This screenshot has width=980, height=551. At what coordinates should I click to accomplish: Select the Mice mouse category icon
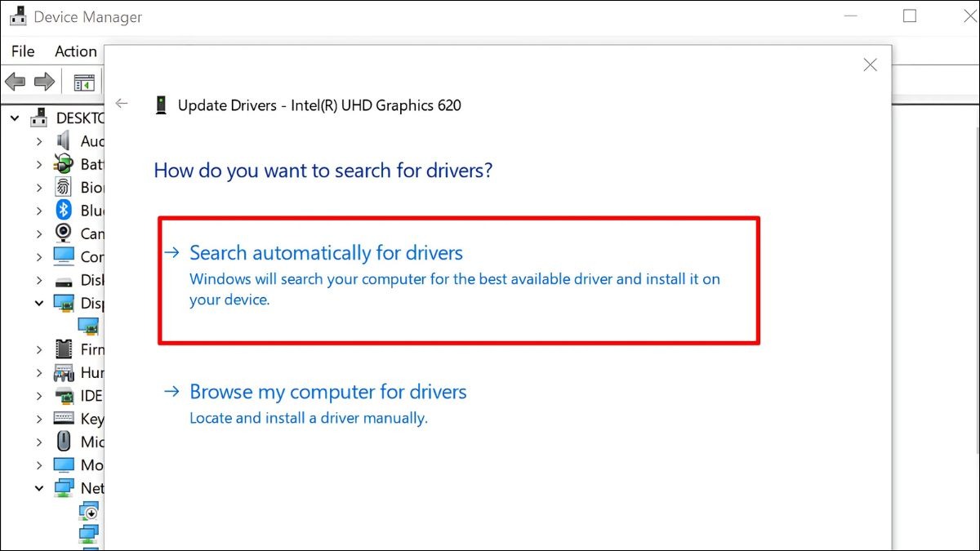point(64,442)
